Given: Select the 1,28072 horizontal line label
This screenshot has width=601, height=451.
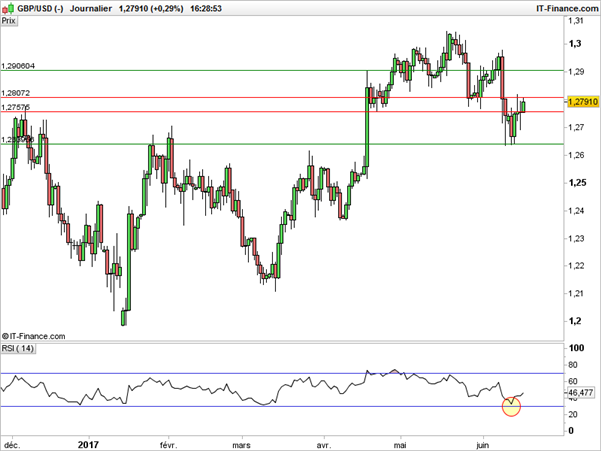Looking at the screenshot, I should 16,93.
